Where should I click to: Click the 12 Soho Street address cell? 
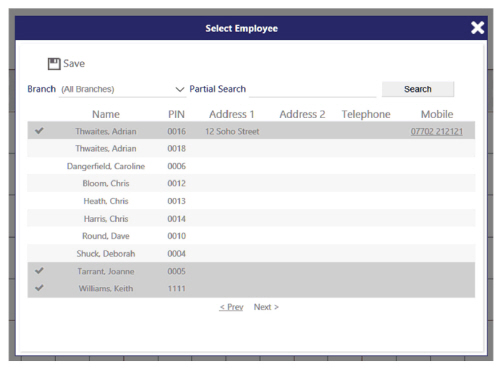[232, 131]
